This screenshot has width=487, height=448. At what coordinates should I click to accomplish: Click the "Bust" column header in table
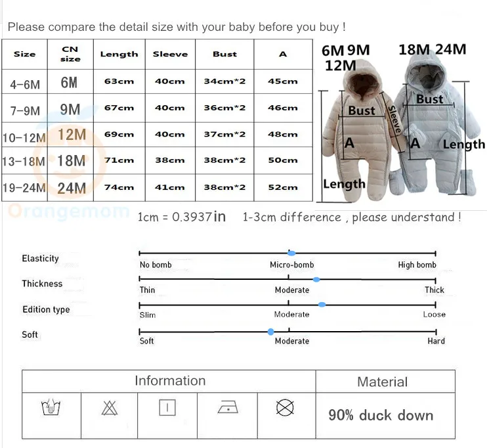coord(224,54)
